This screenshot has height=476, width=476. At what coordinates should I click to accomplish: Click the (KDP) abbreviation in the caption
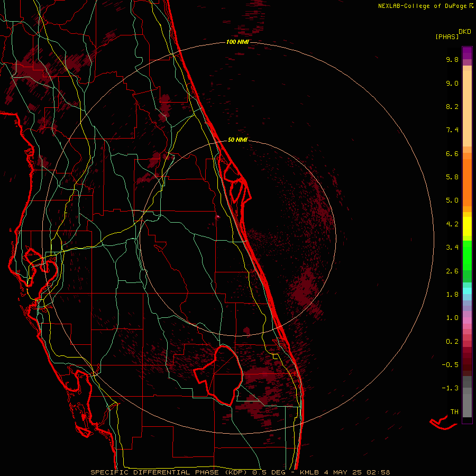(235, 472)
